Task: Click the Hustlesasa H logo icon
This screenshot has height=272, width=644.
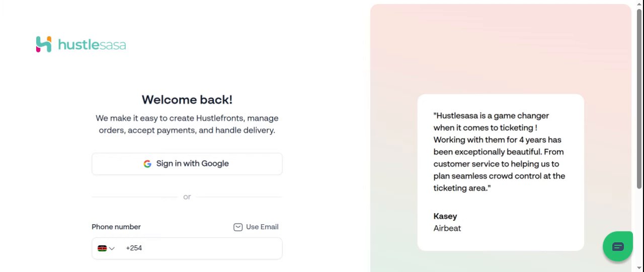Action: [44, 44]
